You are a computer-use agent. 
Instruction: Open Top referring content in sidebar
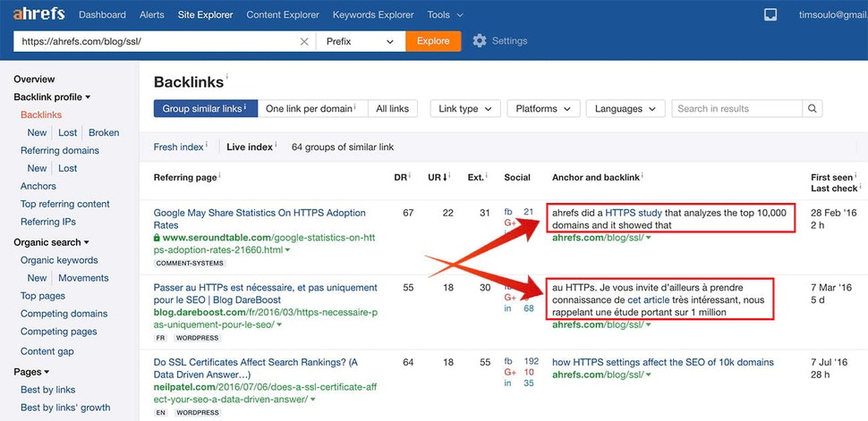(x=65, y=204)
